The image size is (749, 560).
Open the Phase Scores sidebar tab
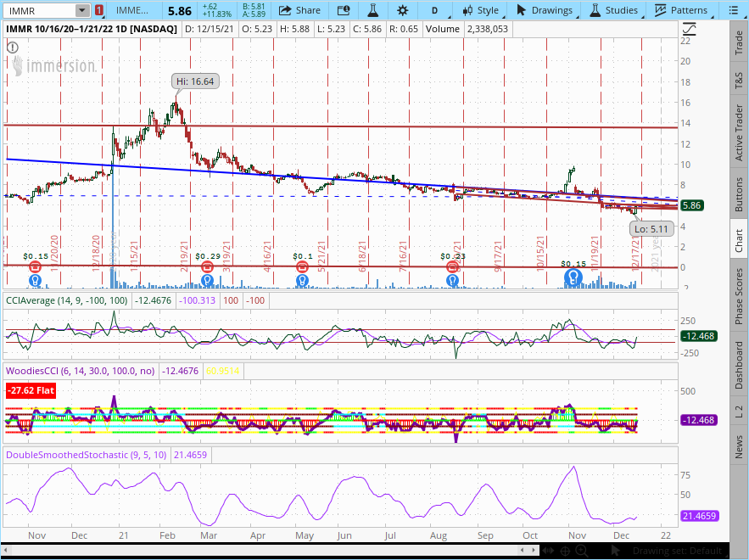pyautogui.click(x=739, y=296)
